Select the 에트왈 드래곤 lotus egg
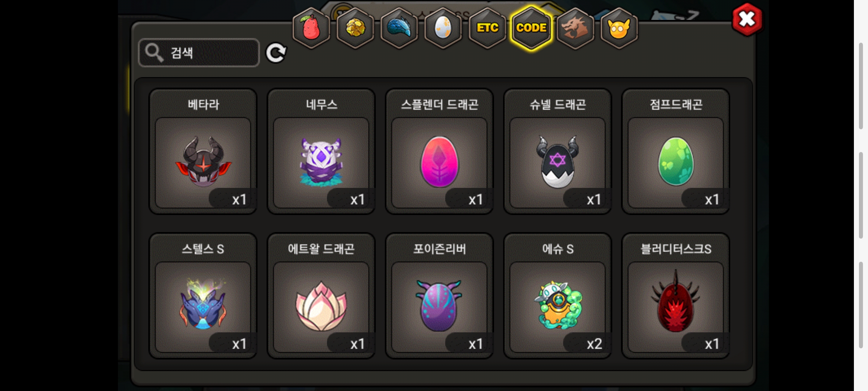The width and height of the screenshot is (868, 391). (321, 296)
